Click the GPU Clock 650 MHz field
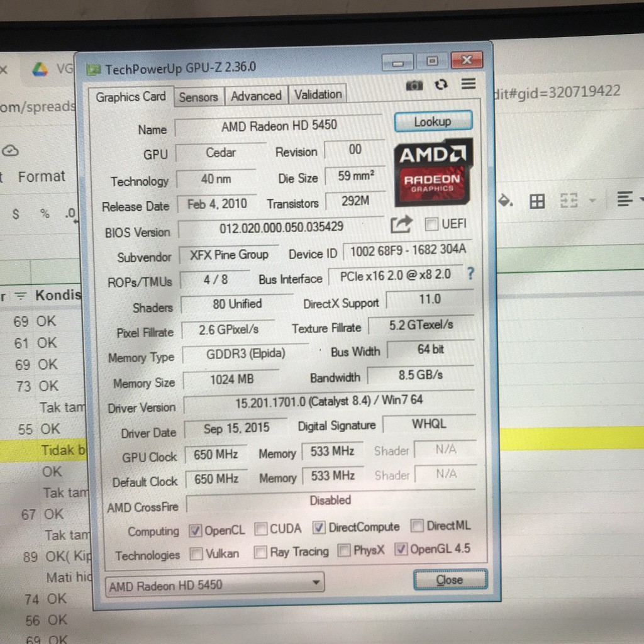 point(216,455)
